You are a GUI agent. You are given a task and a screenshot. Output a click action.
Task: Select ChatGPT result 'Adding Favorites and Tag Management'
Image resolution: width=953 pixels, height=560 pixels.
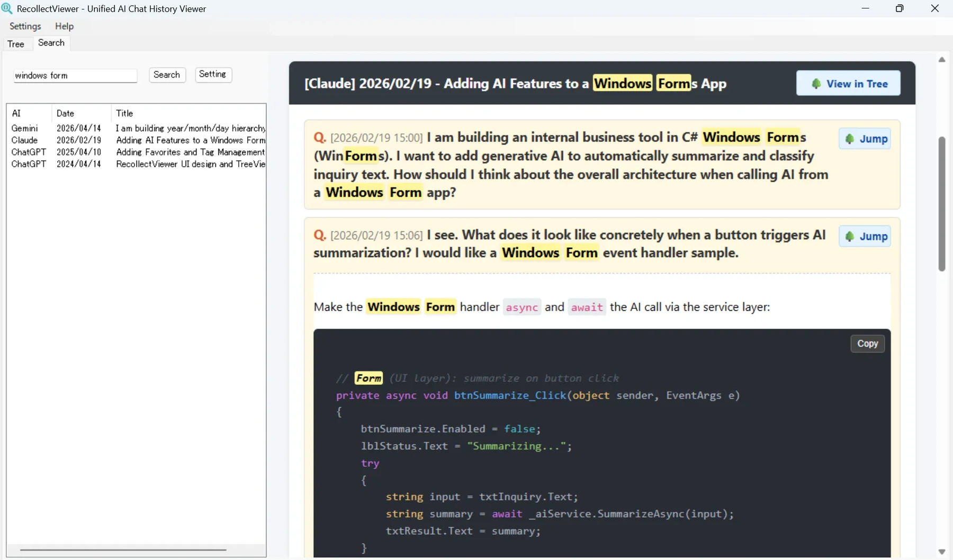tap(138, 152)
